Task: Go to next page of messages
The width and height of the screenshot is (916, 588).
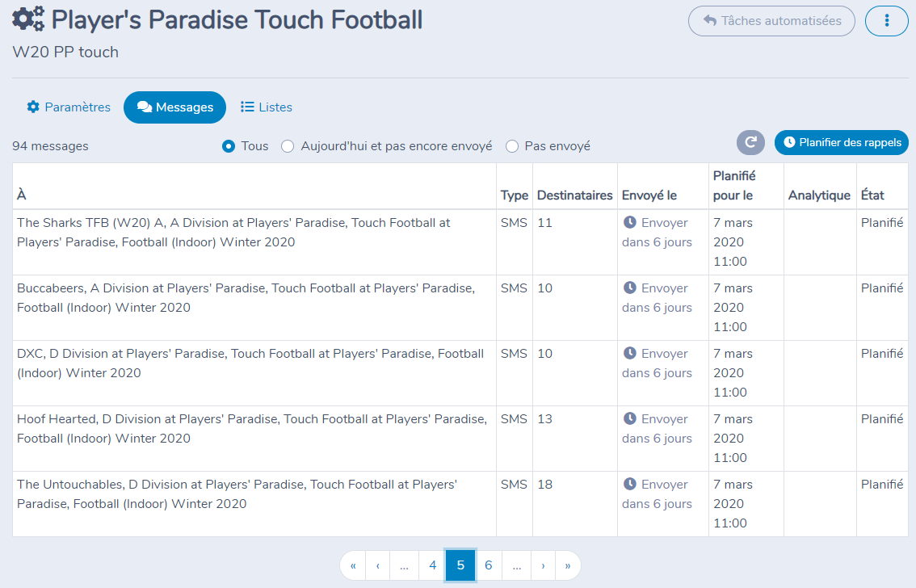Action: tap(544, 565)
